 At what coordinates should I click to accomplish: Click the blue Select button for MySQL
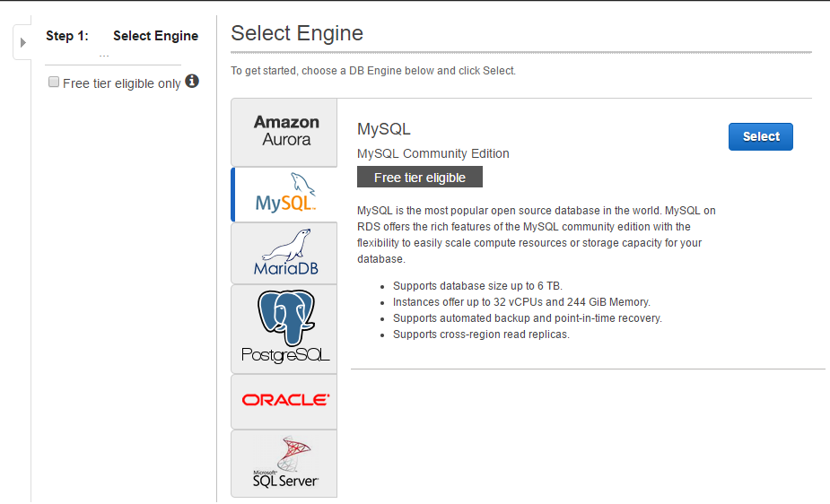(761, 136)
